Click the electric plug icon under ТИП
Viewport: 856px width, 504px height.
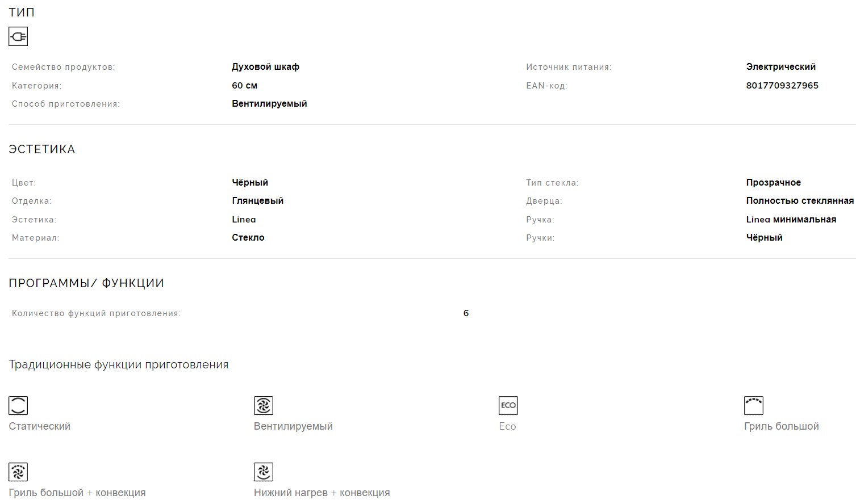[x=18, y=37]
